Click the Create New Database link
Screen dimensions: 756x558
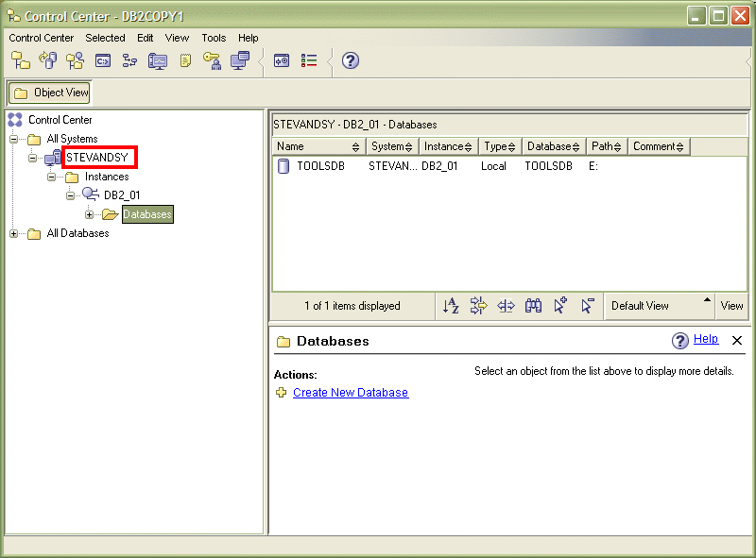click(351, 393)
